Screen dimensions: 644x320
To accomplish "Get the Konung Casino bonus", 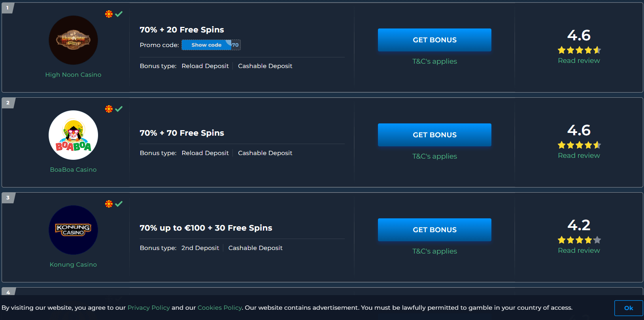I will pyautogui.click(x=434, y=230).
